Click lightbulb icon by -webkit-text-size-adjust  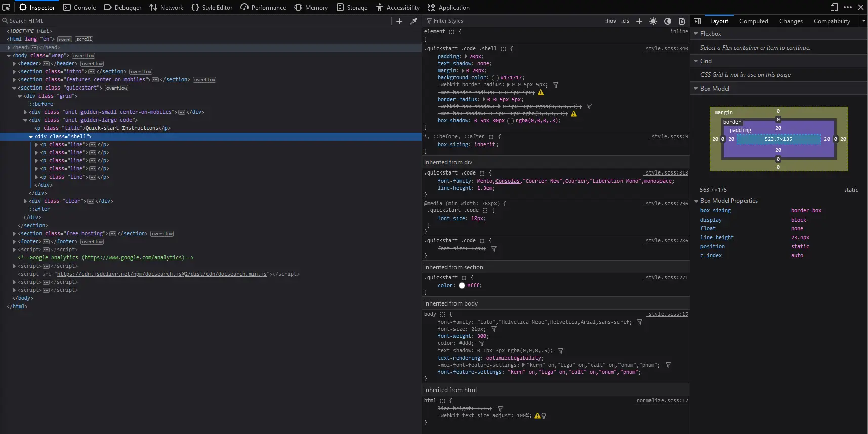[544, 416]
